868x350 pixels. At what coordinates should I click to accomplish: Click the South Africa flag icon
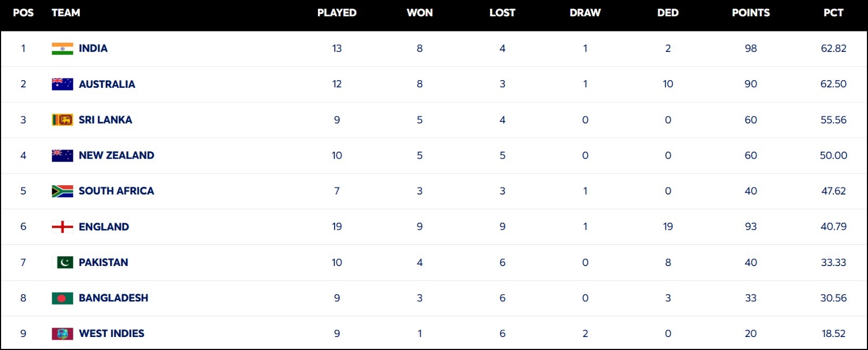click(62, 191)
